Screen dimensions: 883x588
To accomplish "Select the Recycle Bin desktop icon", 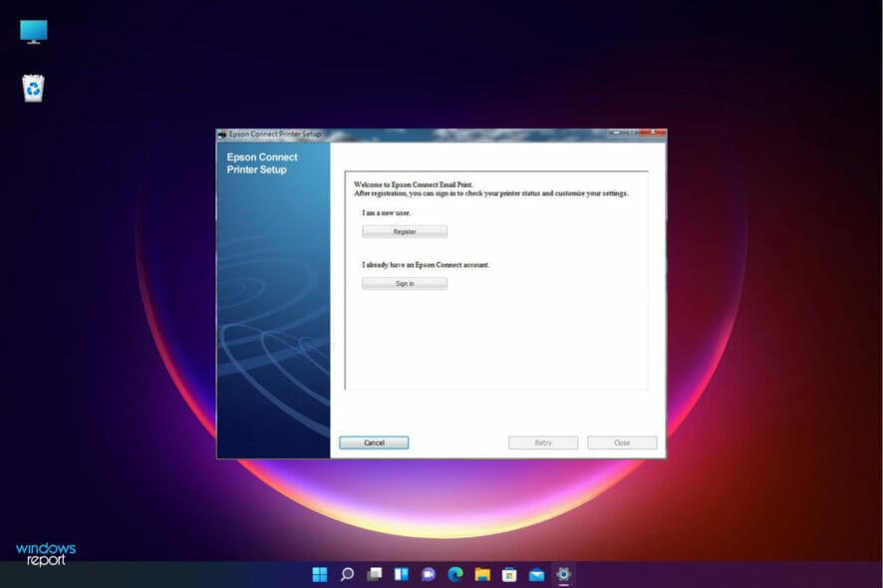I will pos(33,89).
